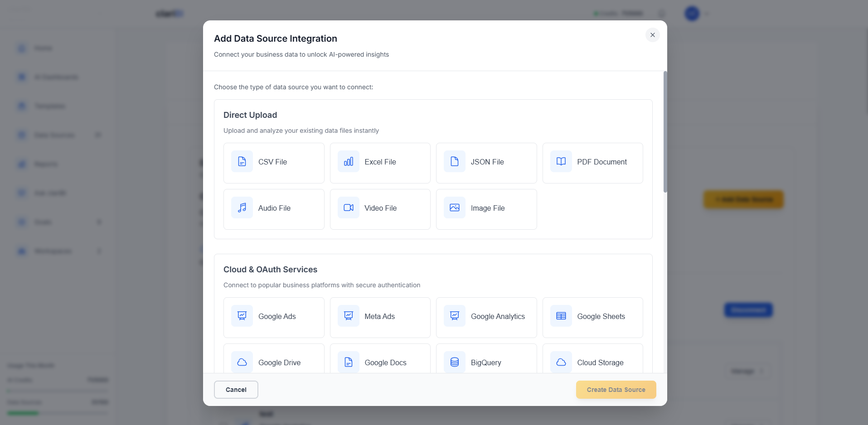Select the CSV File upload option
Image resolution: width=868 pixels, height=425 pixels.
273,163
